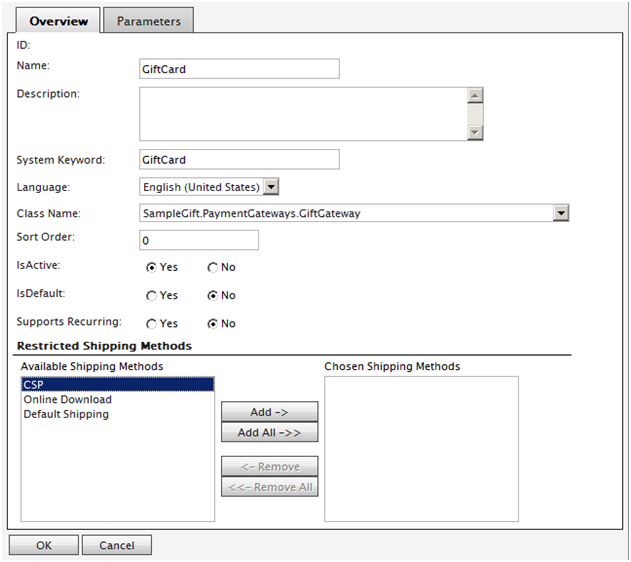
Task: Expand the Class Name dropdown
Action: [561, 212]
